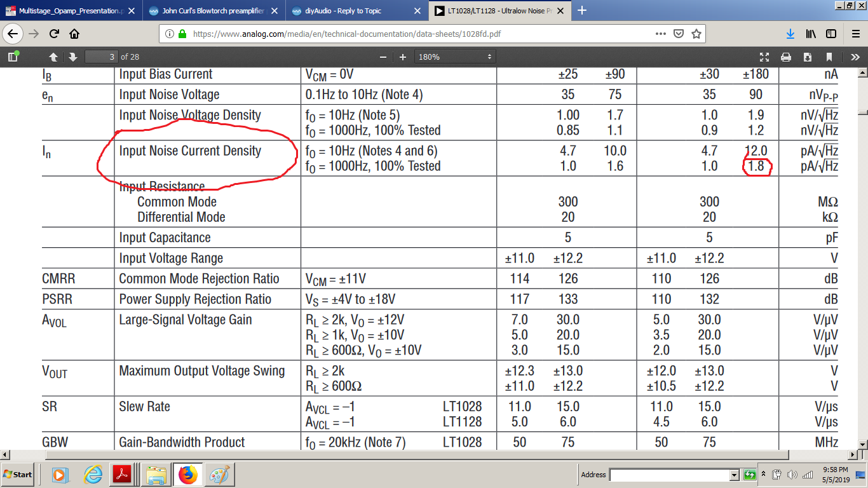868x488 pixels.
Task: Click the 'Common Mode Rejection Ratio' label
Action: click(x=199, y=278)
